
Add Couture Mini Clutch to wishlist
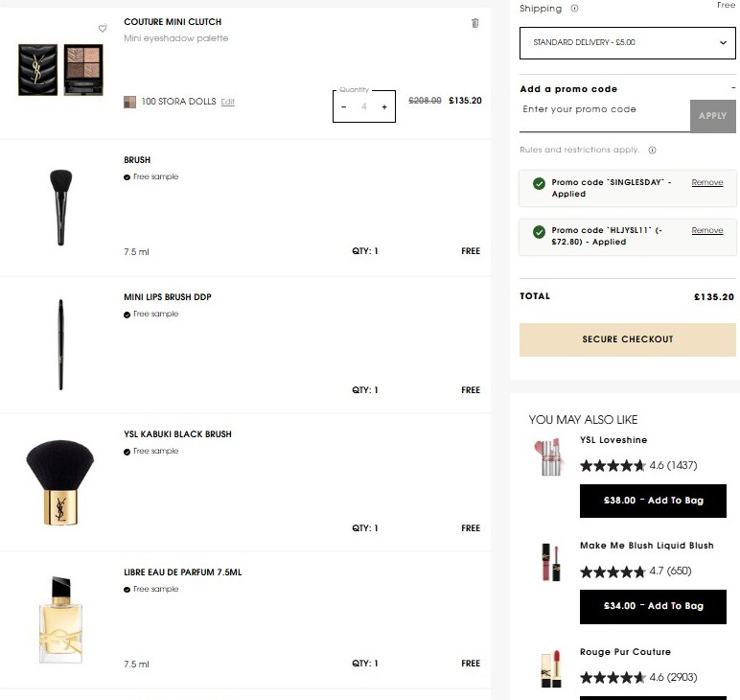[103, 29]
